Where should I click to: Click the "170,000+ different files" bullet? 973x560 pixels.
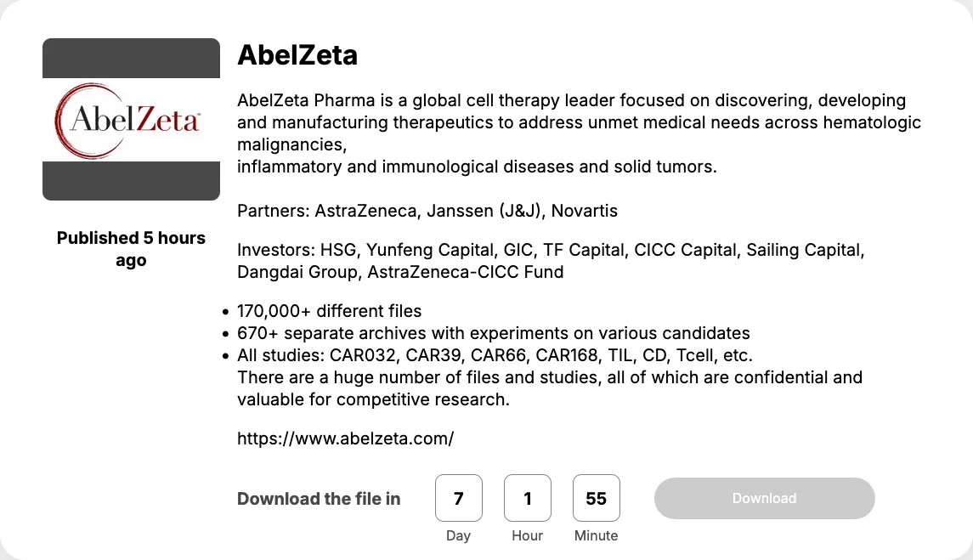tap(329, 311)
